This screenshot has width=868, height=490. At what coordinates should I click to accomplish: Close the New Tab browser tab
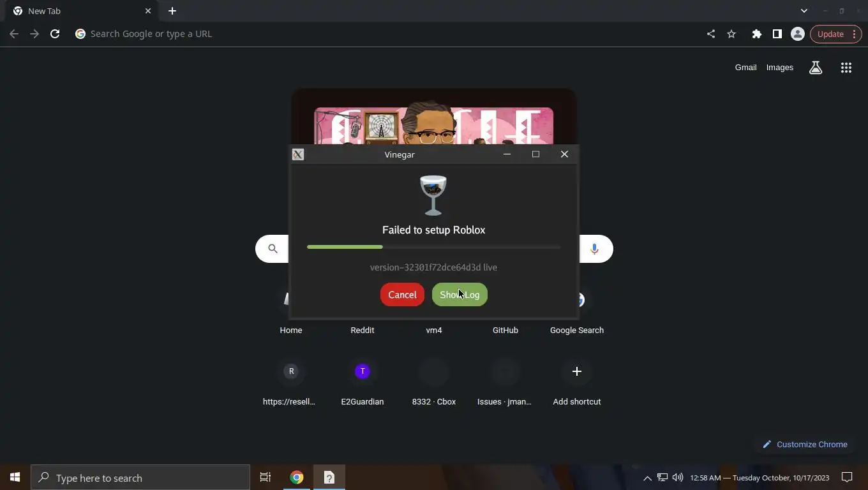148,11
